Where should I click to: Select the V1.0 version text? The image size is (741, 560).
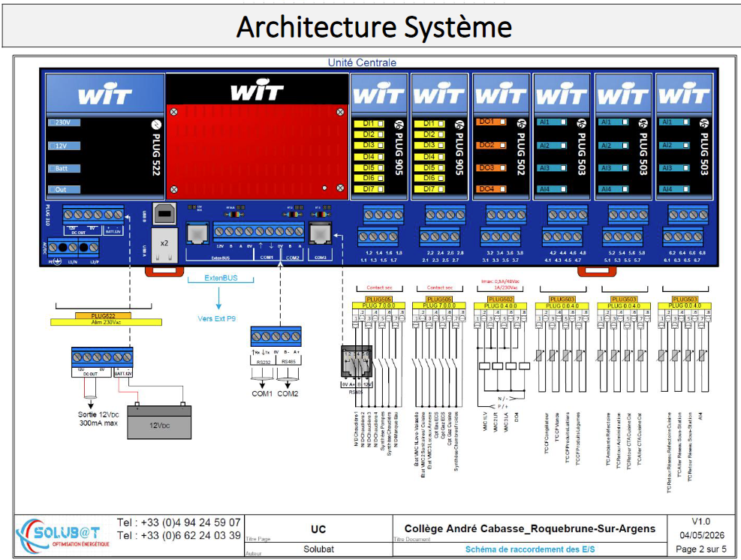pyautogui.click(x=700, y=522)
